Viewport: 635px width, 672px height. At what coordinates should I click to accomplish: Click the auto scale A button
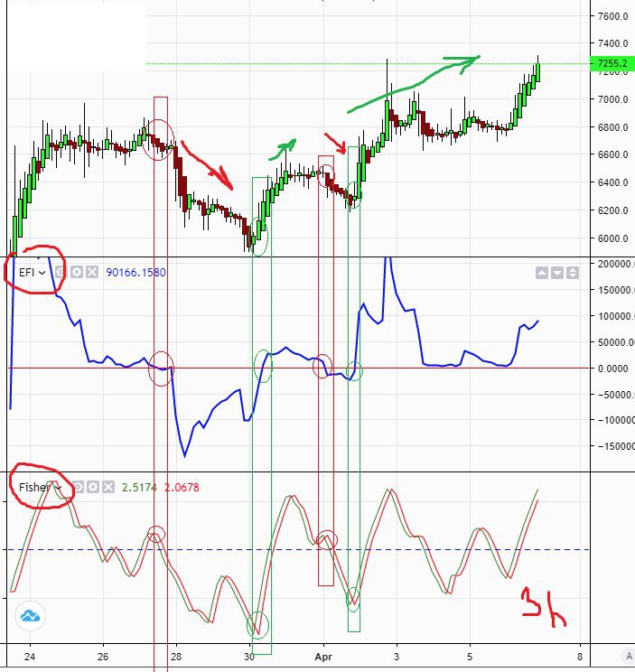click(x=628, y=656)
